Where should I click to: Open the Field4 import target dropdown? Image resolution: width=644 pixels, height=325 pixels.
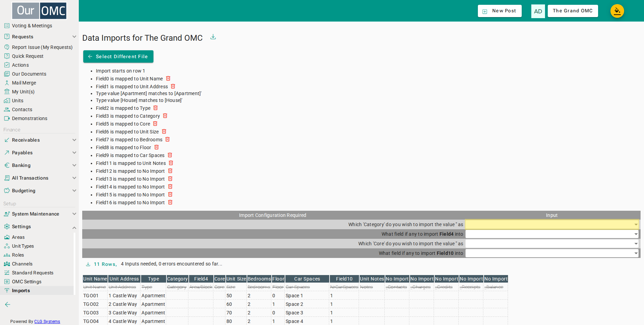click(552, 234)
